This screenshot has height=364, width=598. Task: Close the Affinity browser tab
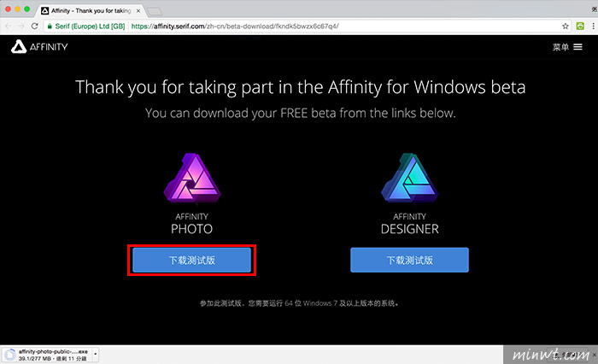(x=138, y=11)
